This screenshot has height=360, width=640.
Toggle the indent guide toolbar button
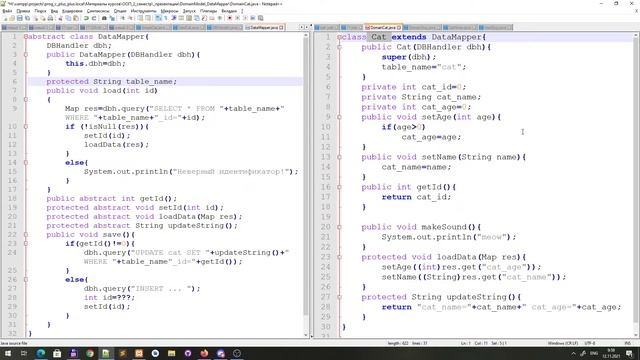pyautogui.click(x=173, y=18)
